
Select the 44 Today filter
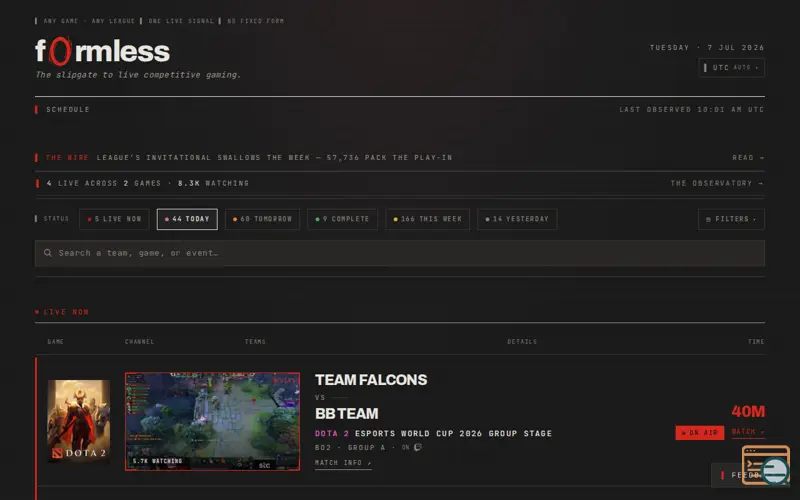tap(187, 219)
